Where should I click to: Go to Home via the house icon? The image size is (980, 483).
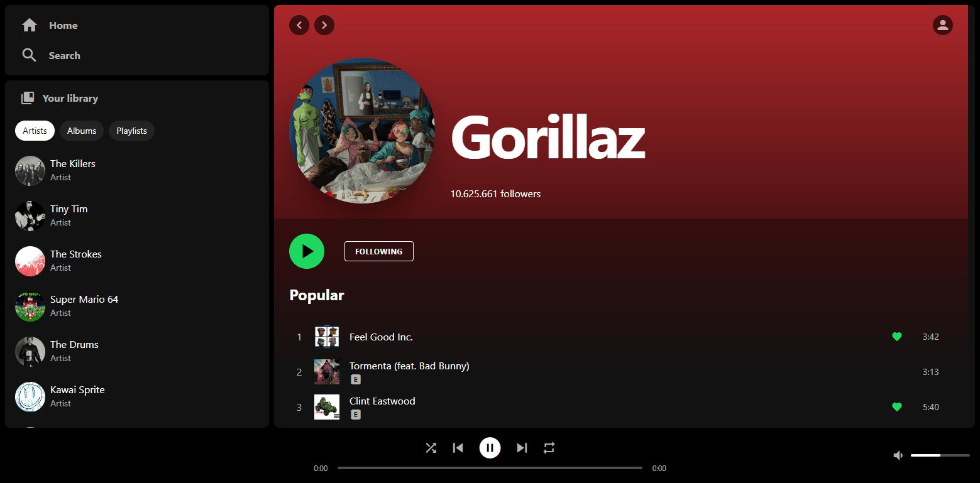pyautogui.click(x=29, y=25)
